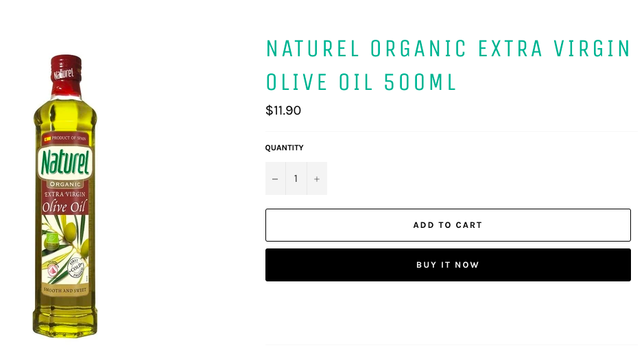Click the green Naturel logo on bottle label
Screen dimensions: 644x361
coord(65,164)
